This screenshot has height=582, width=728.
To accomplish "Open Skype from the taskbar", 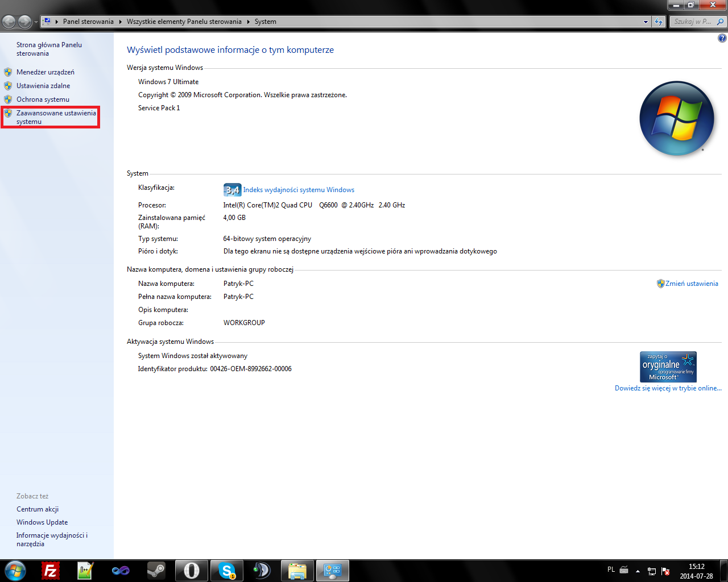I will (x=227, y=571).
